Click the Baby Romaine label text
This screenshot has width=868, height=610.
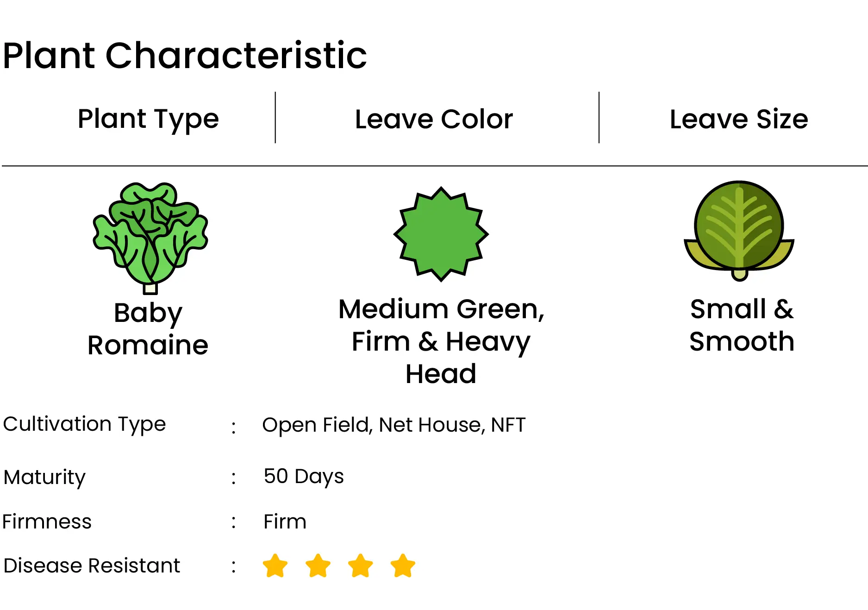(148, 329)
